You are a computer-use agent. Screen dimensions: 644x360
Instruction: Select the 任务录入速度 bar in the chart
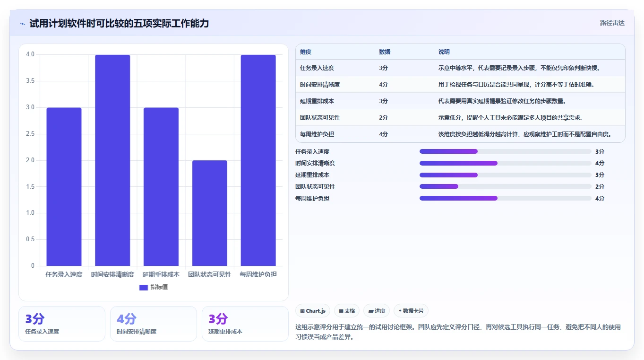tap(64, 186)
